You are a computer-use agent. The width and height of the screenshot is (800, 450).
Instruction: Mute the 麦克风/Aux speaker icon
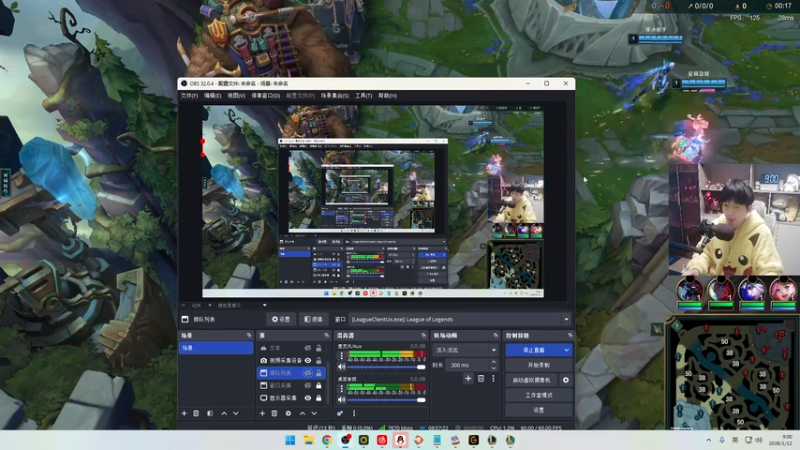pyautogui.click(x=341, y=367)
